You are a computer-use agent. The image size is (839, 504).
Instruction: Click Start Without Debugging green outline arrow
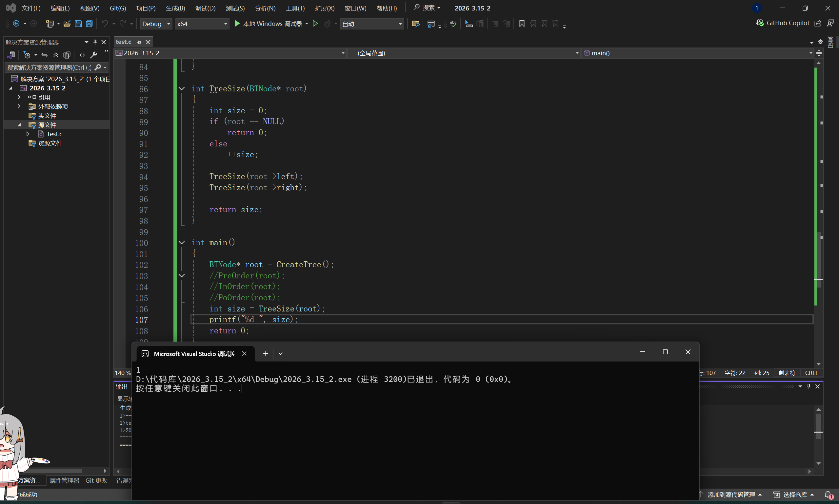[315, 24]
